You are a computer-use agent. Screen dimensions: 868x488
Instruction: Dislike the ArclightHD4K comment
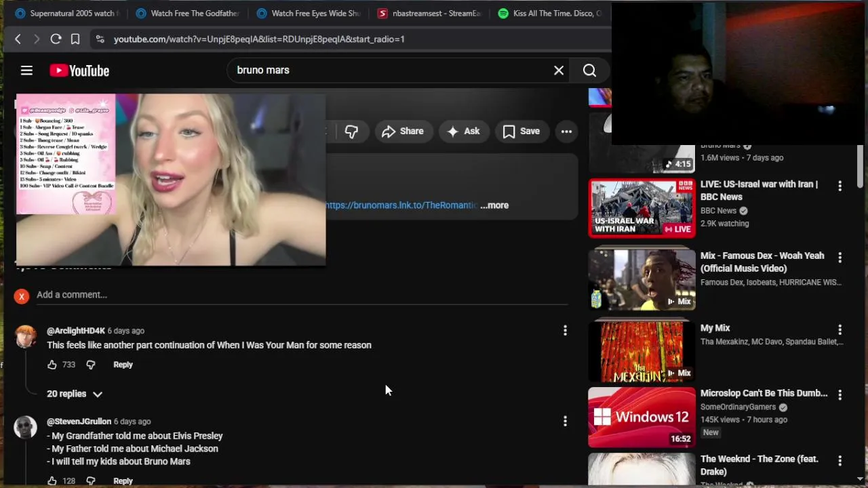point(91,365)
